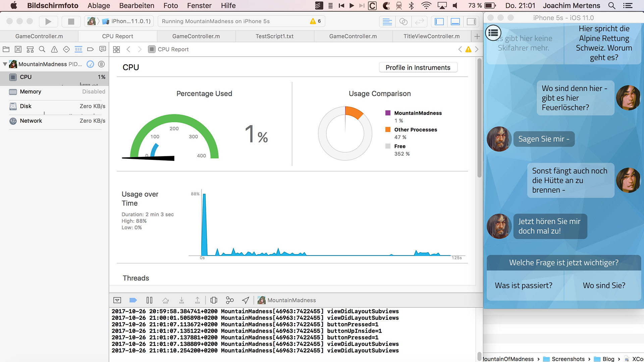Click Profile in Instruments button

[x=418, y=67]
